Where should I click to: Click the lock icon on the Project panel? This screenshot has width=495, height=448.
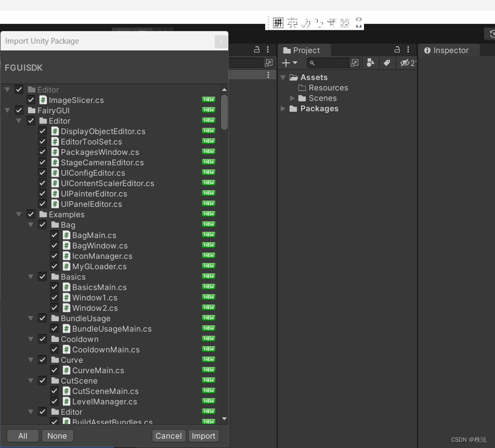396,50
